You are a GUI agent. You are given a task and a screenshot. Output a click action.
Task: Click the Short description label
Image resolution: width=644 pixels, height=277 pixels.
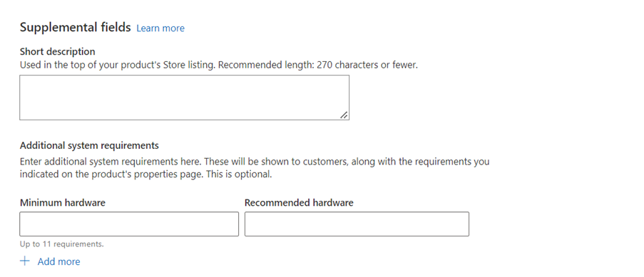(x=58, y=51)
